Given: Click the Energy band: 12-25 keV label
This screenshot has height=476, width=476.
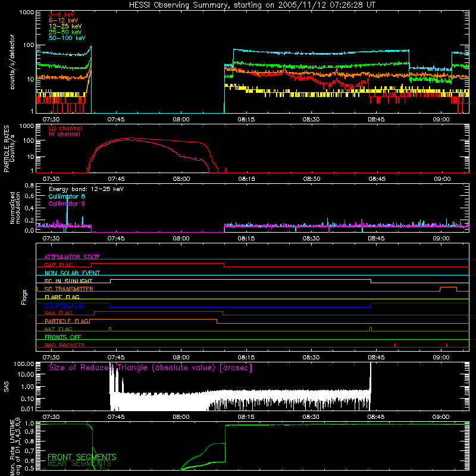Looking at the screenshot, I should point(86,189).
